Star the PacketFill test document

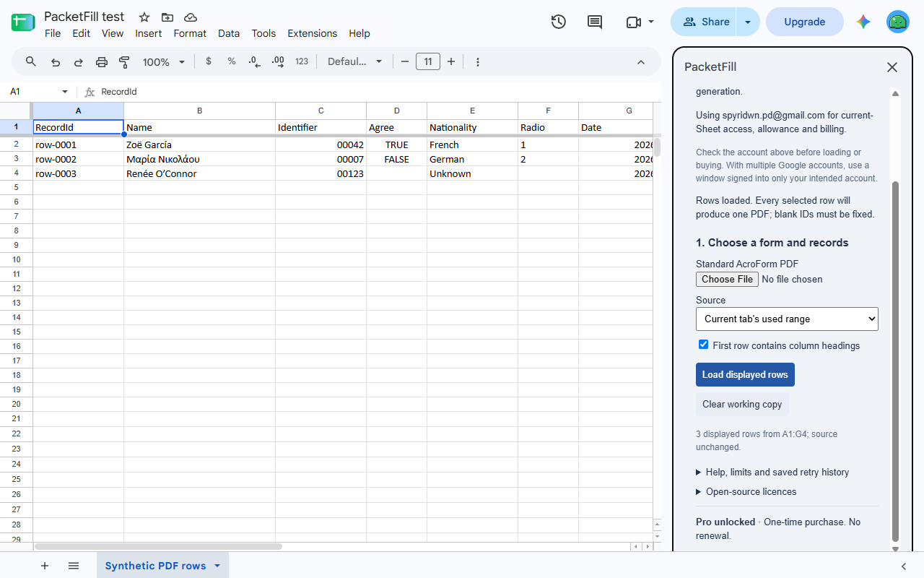(x=144, y=17)
